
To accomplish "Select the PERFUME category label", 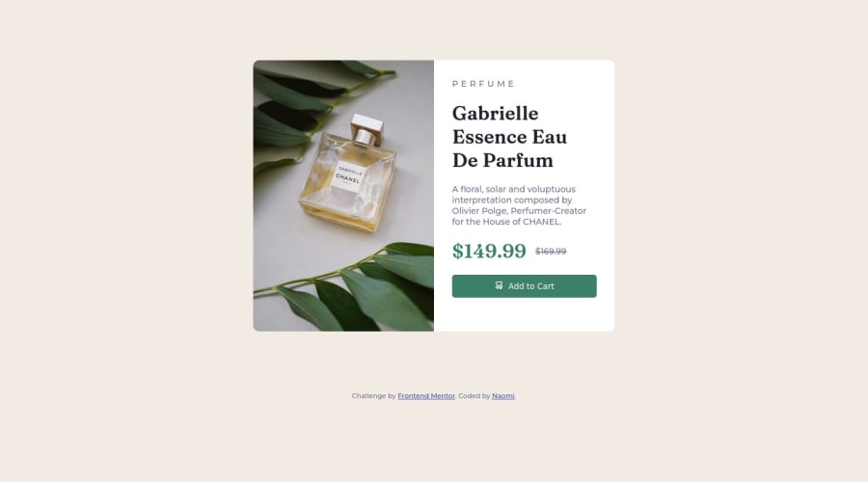I will click(483, 84).
